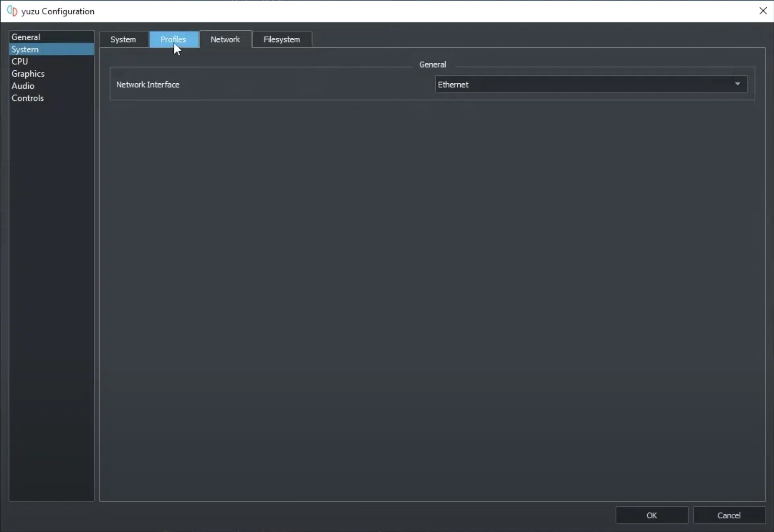Click the Profiles tab header
774x532 pixels.
[x=173, y=39]
